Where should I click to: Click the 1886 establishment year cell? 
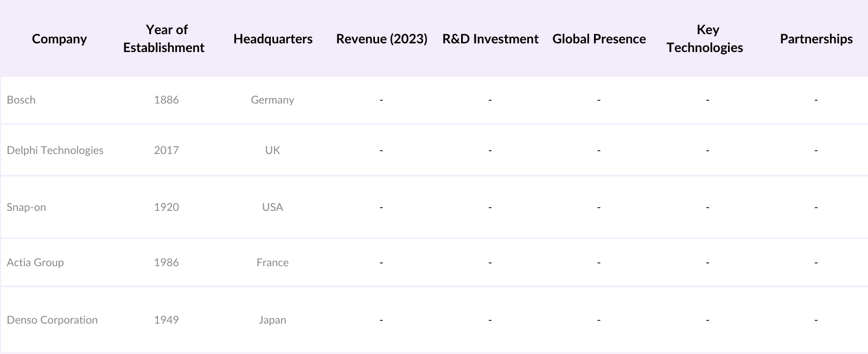(166, 100)
